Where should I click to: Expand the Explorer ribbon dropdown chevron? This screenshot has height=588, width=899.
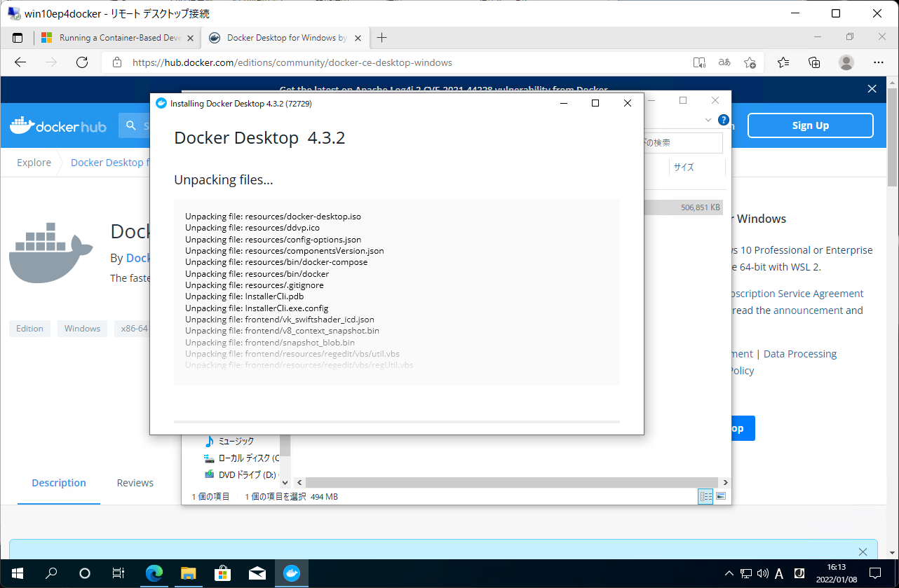tap(708, 120)
